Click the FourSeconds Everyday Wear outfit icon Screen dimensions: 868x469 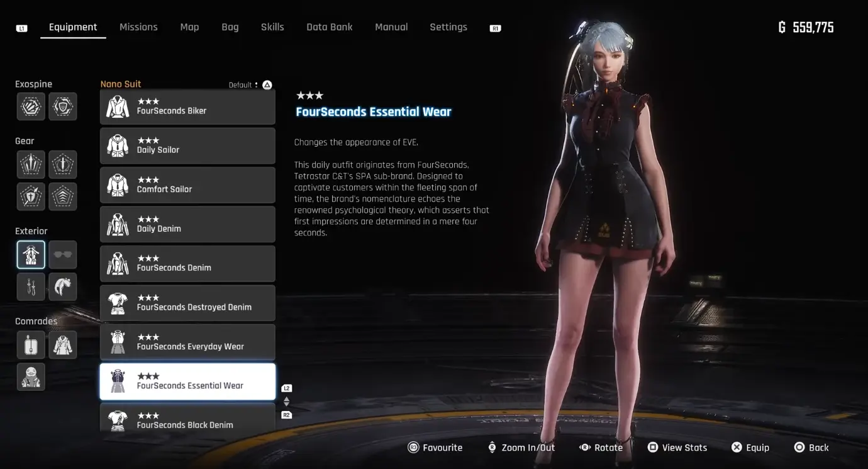[118, 342]
